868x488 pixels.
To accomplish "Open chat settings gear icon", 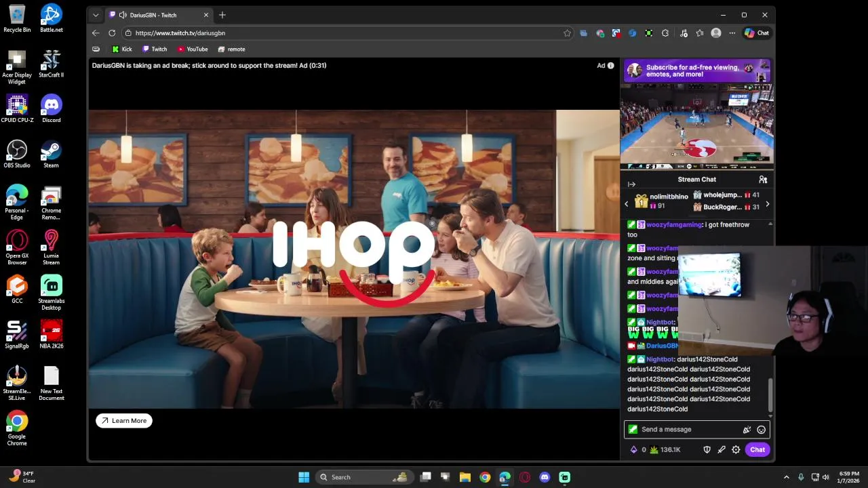I will (x=736, y=449).
